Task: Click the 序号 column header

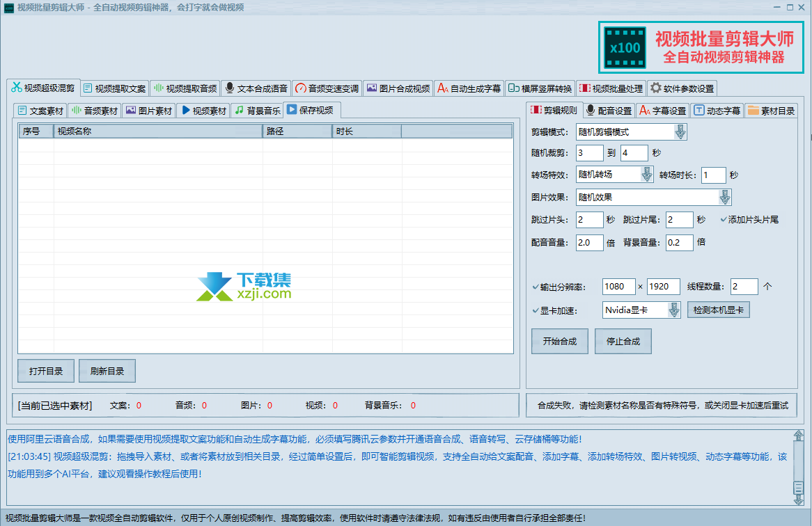Action: click(x=36, y=131)
